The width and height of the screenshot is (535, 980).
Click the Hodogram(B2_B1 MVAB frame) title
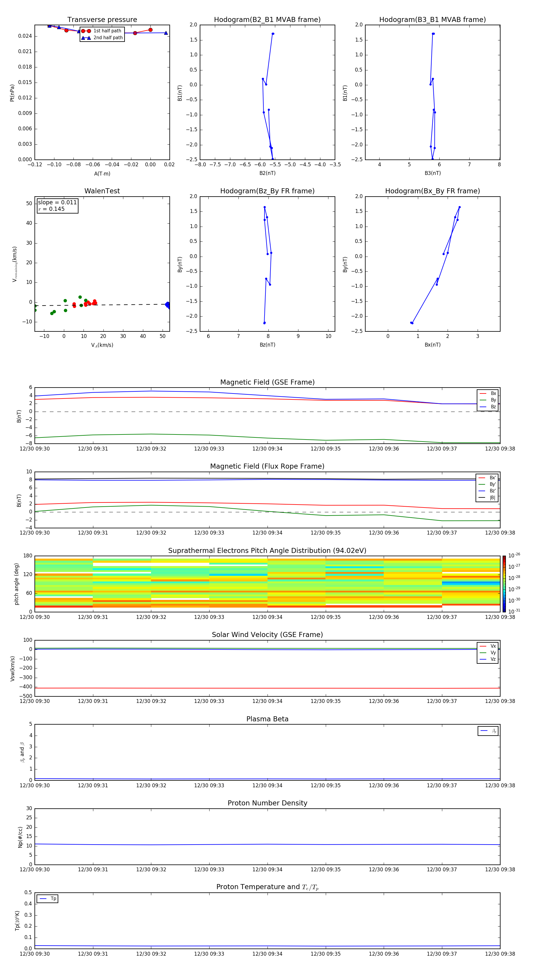click(x=267, y=20)
